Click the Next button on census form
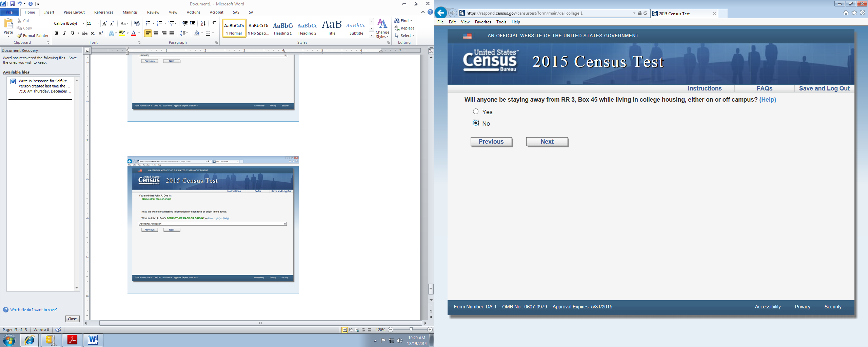This screenshot has width=868, height=347. 547,142
